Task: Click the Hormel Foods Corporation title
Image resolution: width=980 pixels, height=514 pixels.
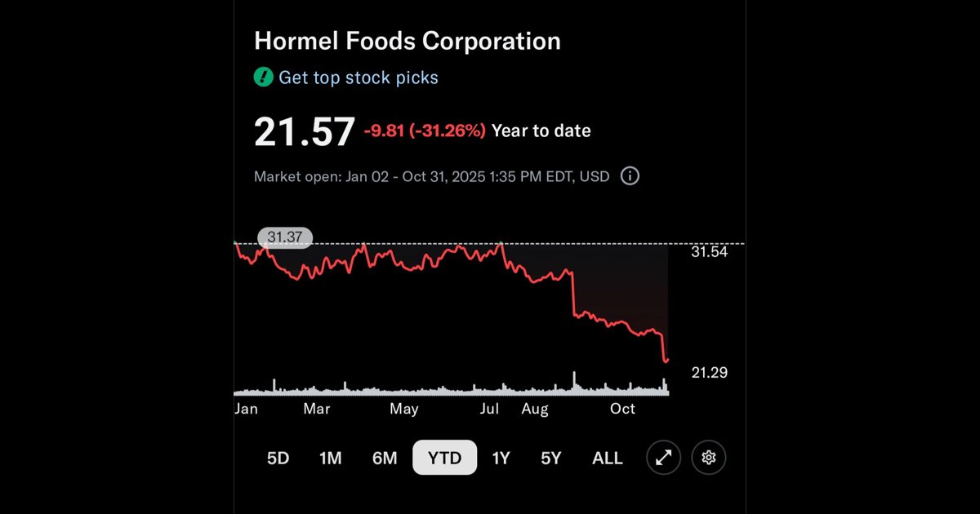Action: [408, 41]
